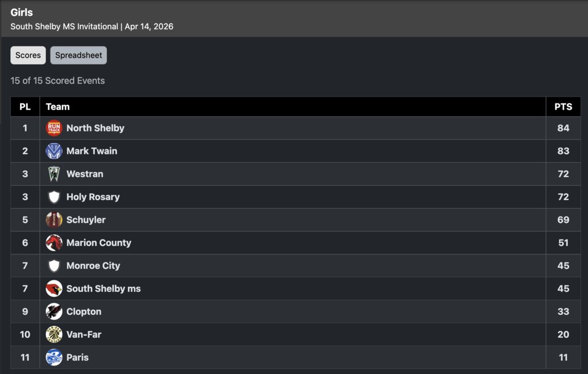This screenshot has width=588, height=374.
Task: Click the Schuyler team logo icon
Action: pos(54,220)
